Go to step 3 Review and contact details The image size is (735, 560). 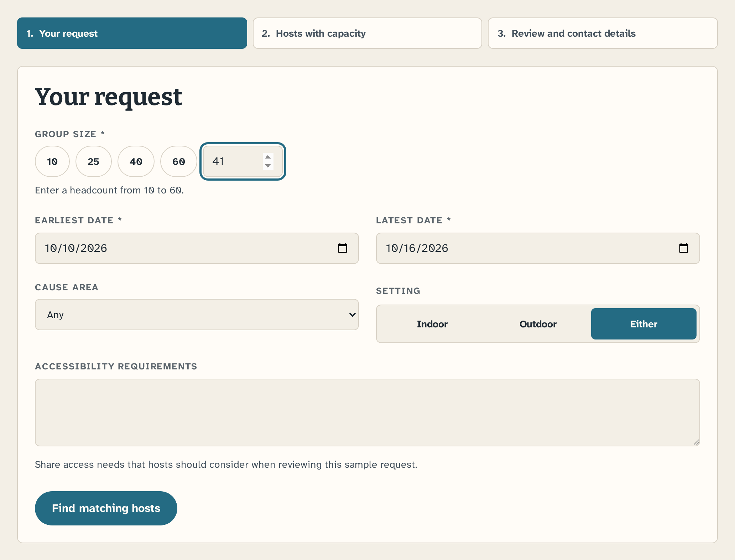[x=603, y=33]
